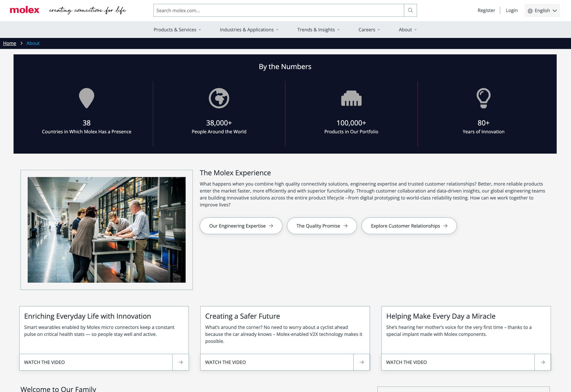This screenshot has height=392, width=571.
Task: Click the Login link
Action: point(512,10)
